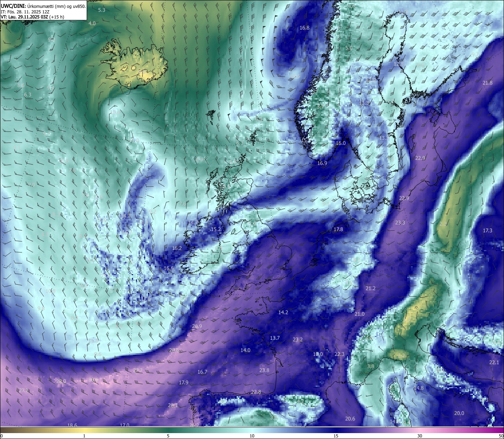Click the 14.8 value over Italy
This screenshot has width=504, height=439.
point(419,388)
